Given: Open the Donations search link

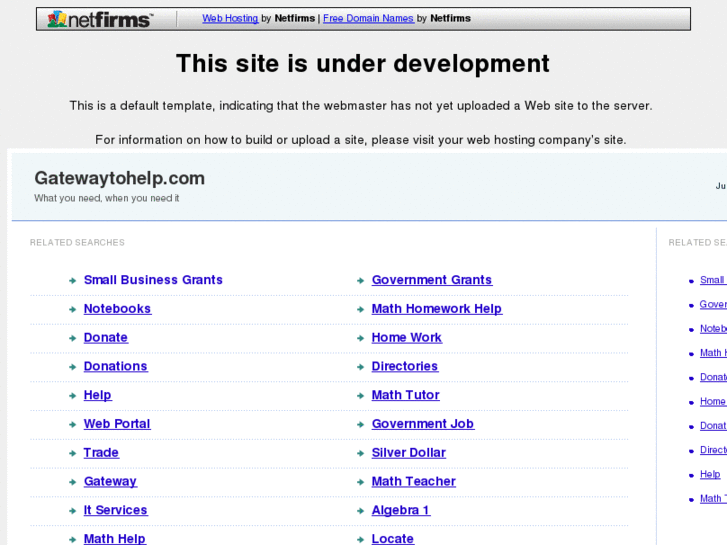Looking at the screenshot, I should (115, 366).
